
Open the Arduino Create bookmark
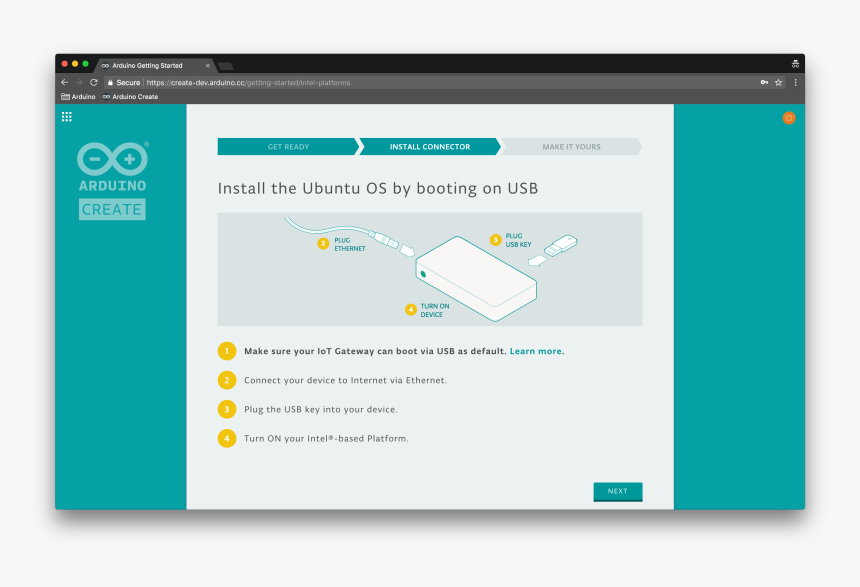point(131,97)
